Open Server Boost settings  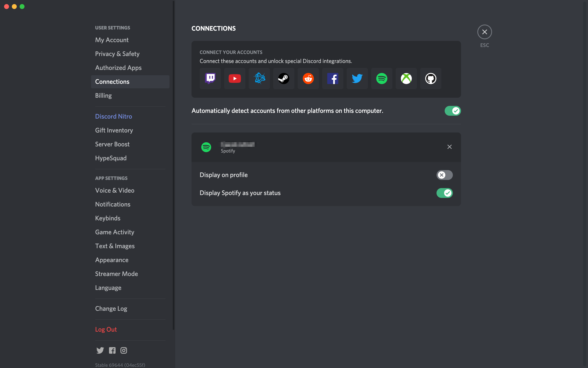(x=130, y=144)
